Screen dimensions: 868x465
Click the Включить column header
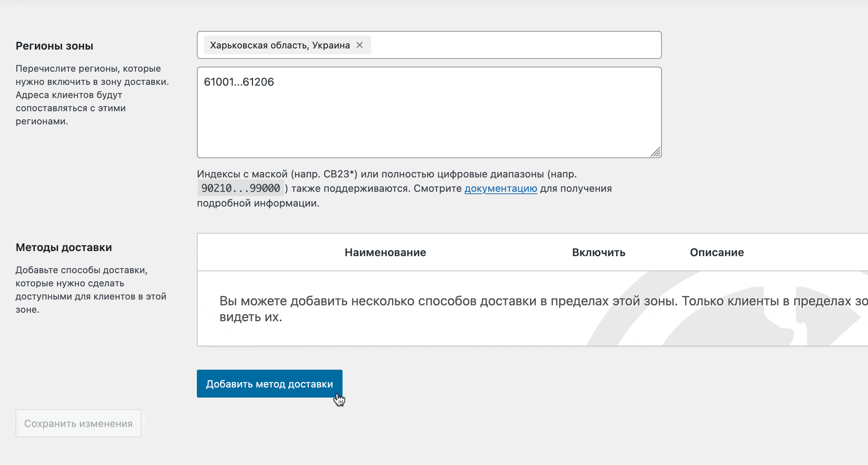(x=598, y=253)
